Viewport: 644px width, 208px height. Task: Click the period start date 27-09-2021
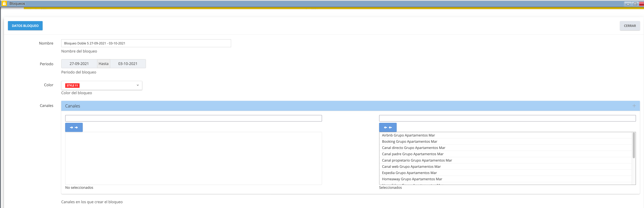click(x=79, y=64)
